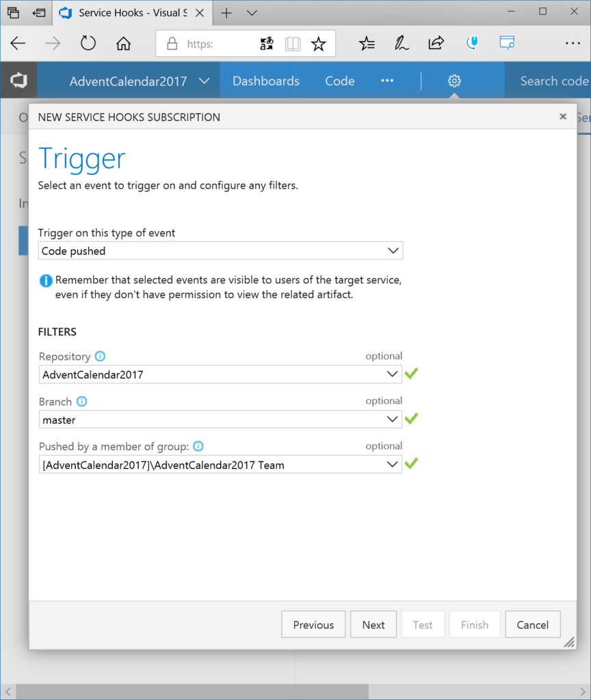591x700 pixels.
Task: Open a new browser tab with plus icon
Action: 226,13
